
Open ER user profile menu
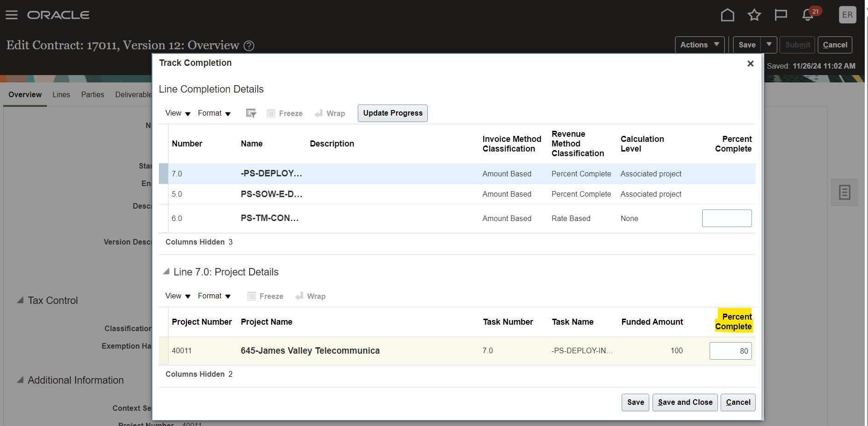coord(848,15)
